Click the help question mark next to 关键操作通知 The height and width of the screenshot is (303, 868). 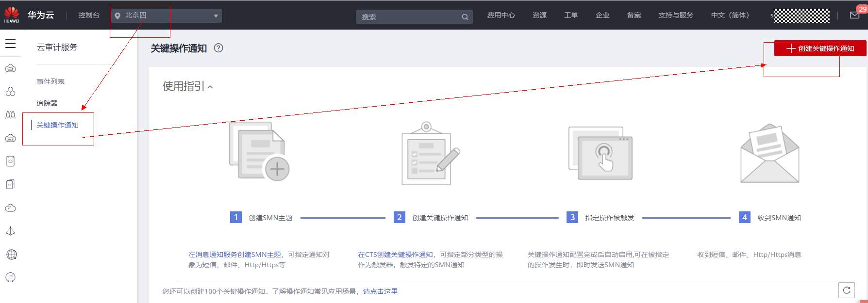[x=218, y=48]
